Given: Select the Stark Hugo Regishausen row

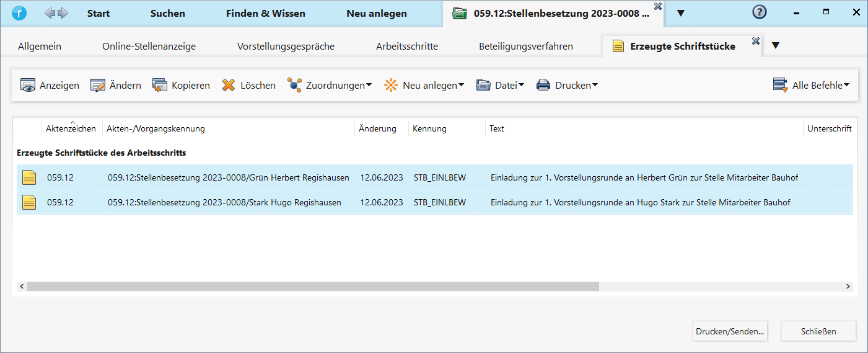Looking at the screenshot, I should point(224,203).
